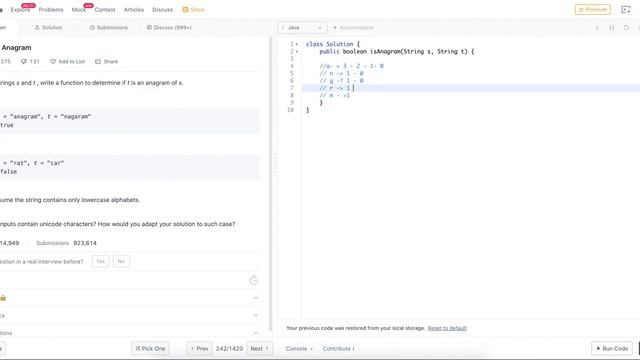Click the submissions count 923,614
640x360 pixels.
[85, 243]
